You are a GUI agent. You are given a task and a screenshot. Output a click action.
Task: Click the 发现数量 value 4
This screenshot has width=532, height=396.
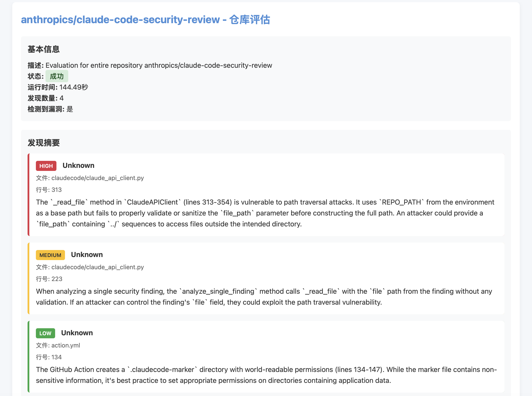62,98
